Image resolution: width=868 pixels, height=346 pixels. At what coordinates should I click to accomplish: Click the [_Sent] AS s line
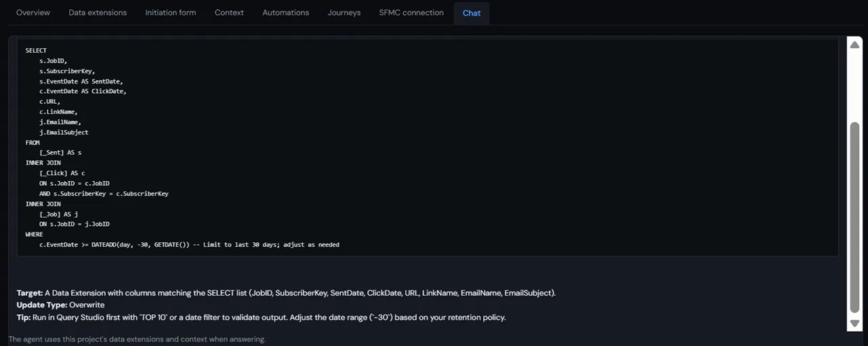(60, 153)
